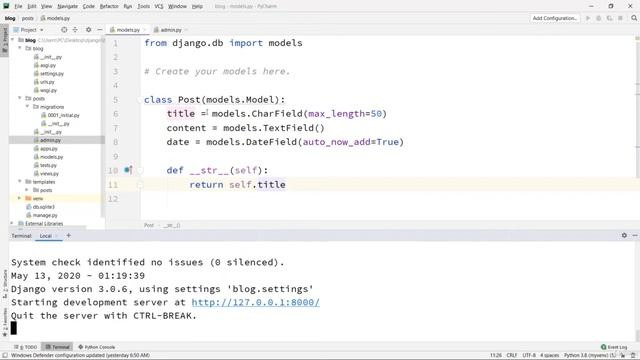Collapse the posts app folder
The height and width of the screenshot is (360, 640).
[20, 98]
